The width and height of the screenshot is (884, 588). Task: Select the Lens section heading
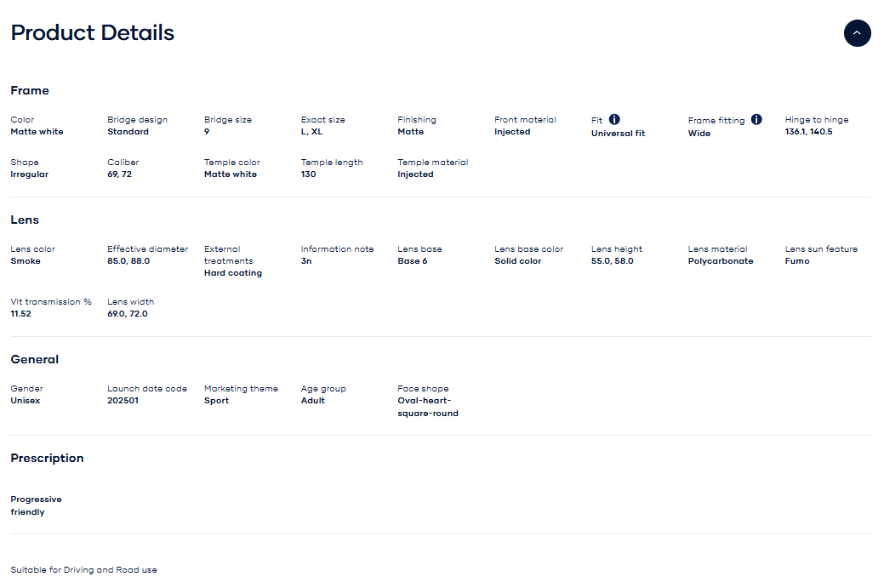(25, 220)
